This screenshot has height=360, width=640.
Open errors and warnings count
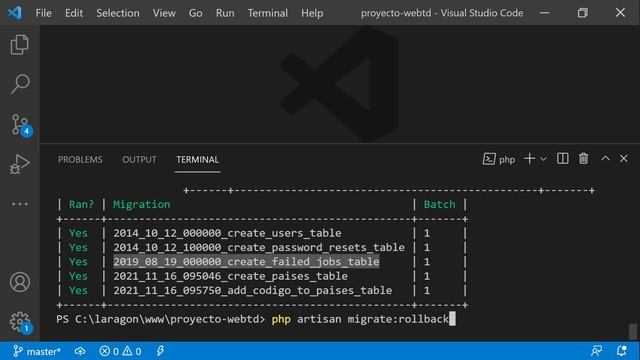tap(120, 351)
